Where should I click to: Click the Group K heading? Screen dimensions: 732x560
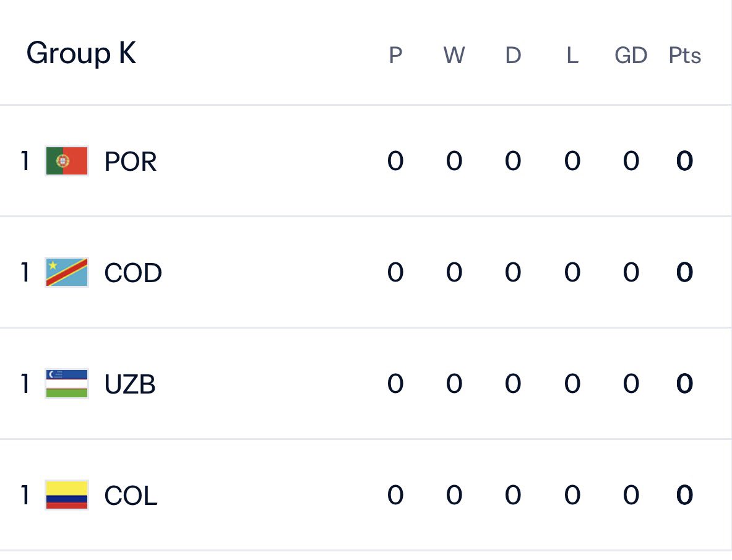pos(81,53)
